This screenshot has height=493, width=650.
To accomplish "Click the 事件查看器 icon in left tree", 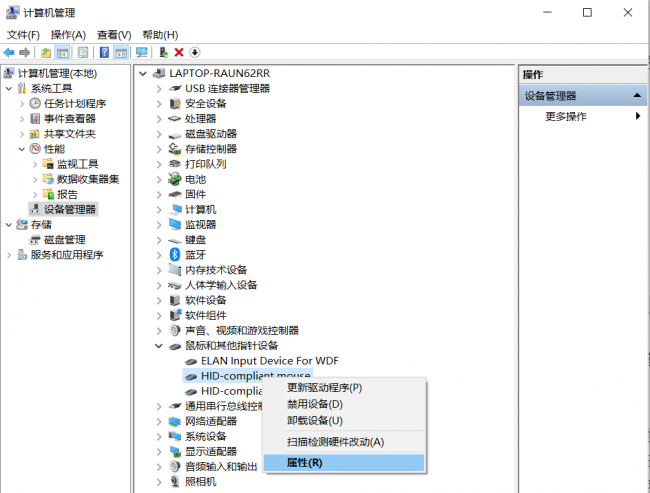I will pos(35,119).
